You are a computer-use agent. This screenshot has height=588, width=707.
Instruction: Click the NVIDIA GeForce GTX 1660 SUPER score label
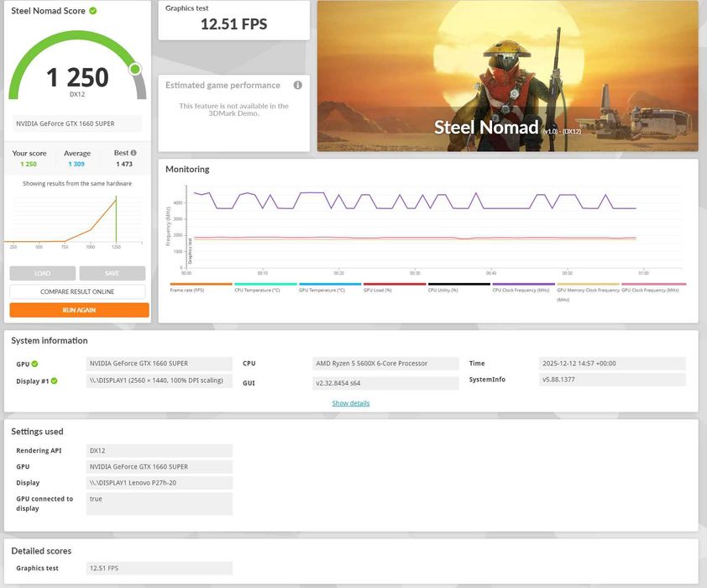(x=77, y=123)
